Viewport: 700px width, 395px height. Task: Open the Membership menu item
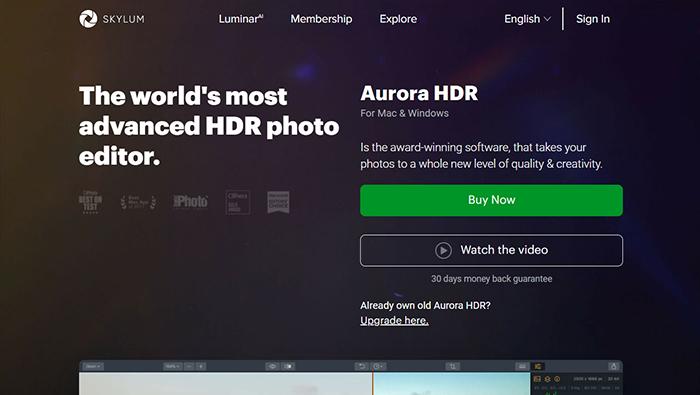(x=321, y=19)
